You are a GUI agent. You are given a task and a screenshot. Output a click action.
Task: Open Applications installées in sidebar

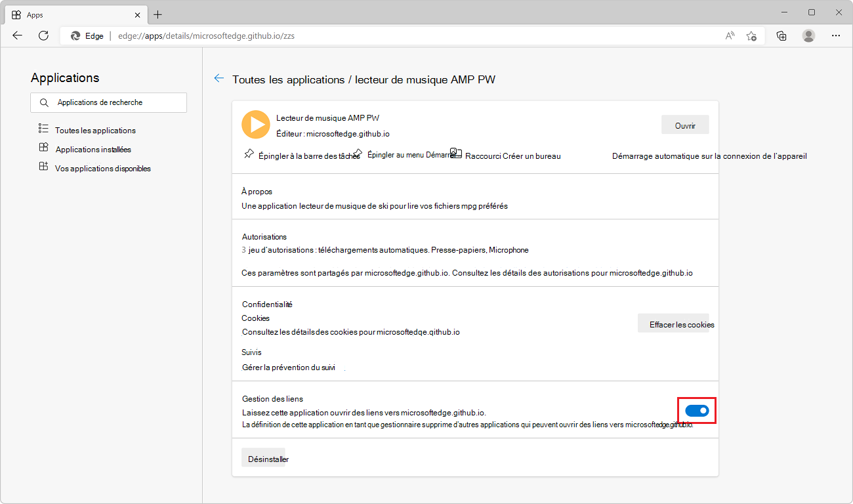(93, 150)
